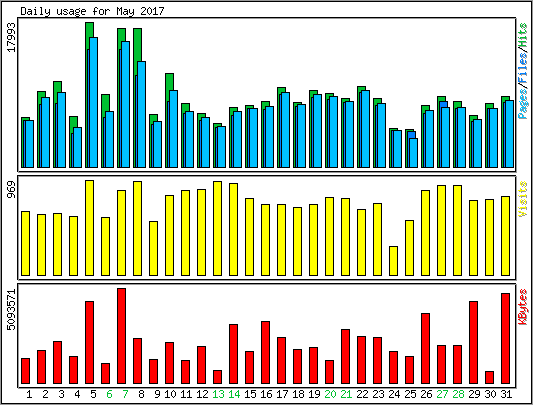
Task: Select day label 24
Action: point(394,394)
